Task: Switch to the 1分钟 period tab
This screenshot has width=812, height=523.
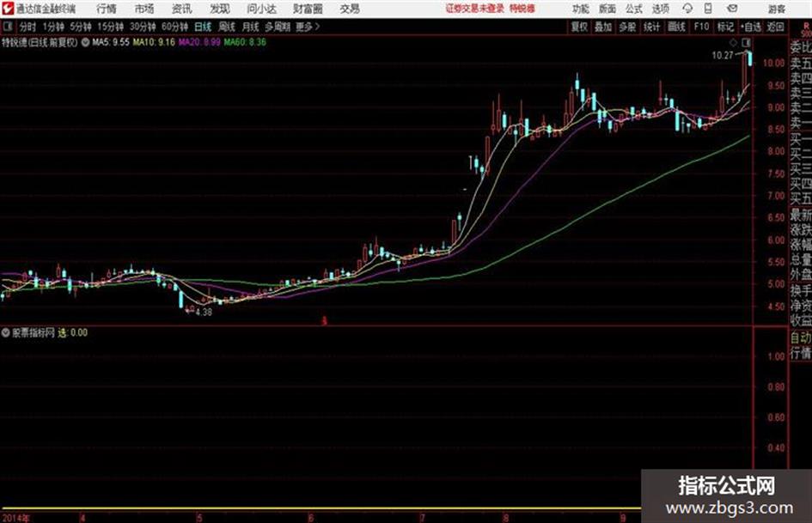Action: click(x=53, y=27)
